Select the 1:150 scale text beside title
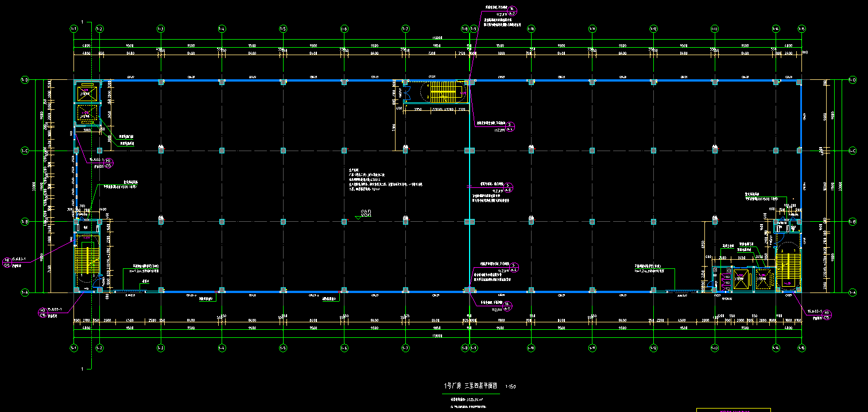 click(510, 387)
